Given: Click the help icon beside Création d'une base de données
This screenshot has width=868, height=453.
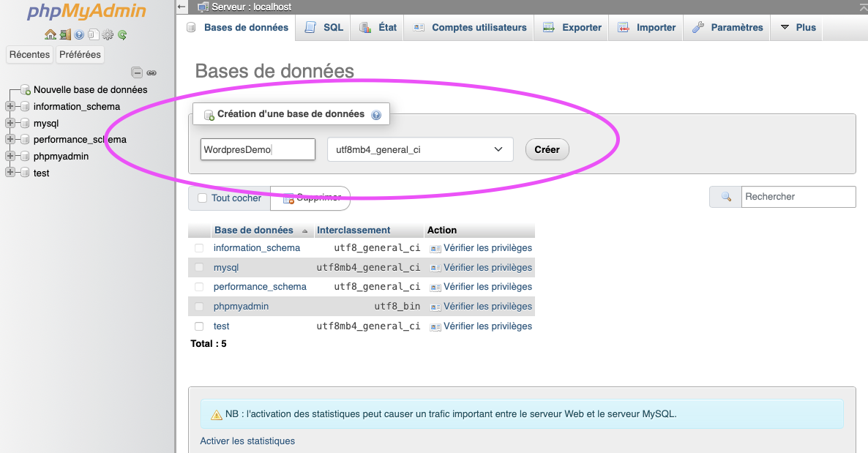Looking at the screenshot, I should [376, 115].
